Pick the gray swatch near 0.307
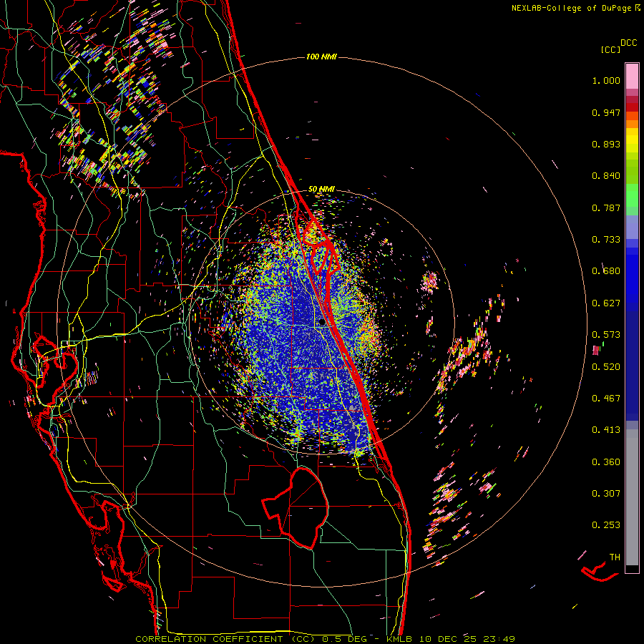Screen dimensions: 644x644 pos(632,497)
